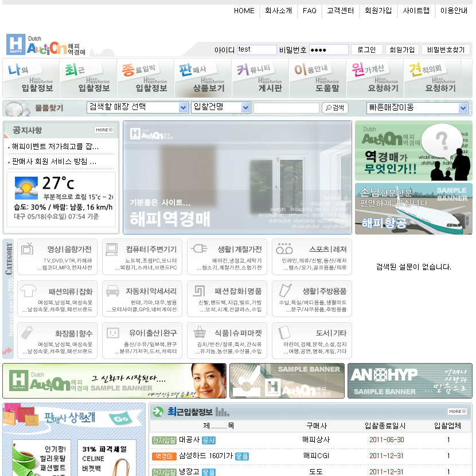476x476 pixels.
Task: Click the plug icon for 생활|계절가전
Action: pyautogui.click(x=199, y=249)
